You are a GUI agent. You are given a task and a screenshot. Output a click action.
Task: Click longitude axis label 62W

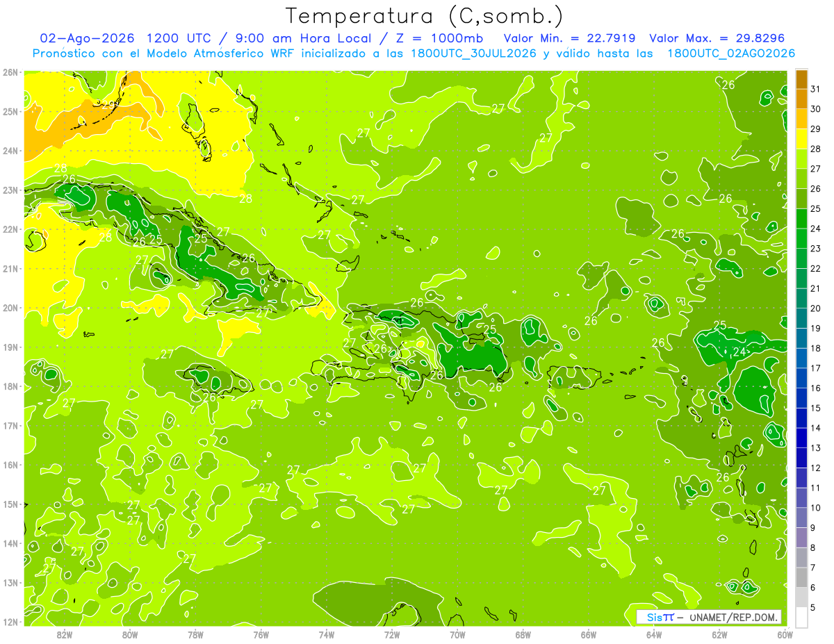(x=719, y=634)
